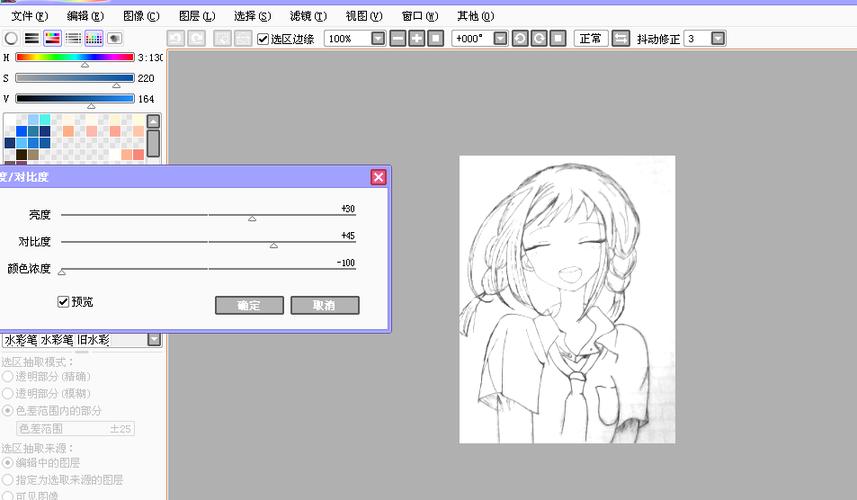Click the flip horizontal view icon
Screen dimensions: 857x500
(x=621, y=38)
